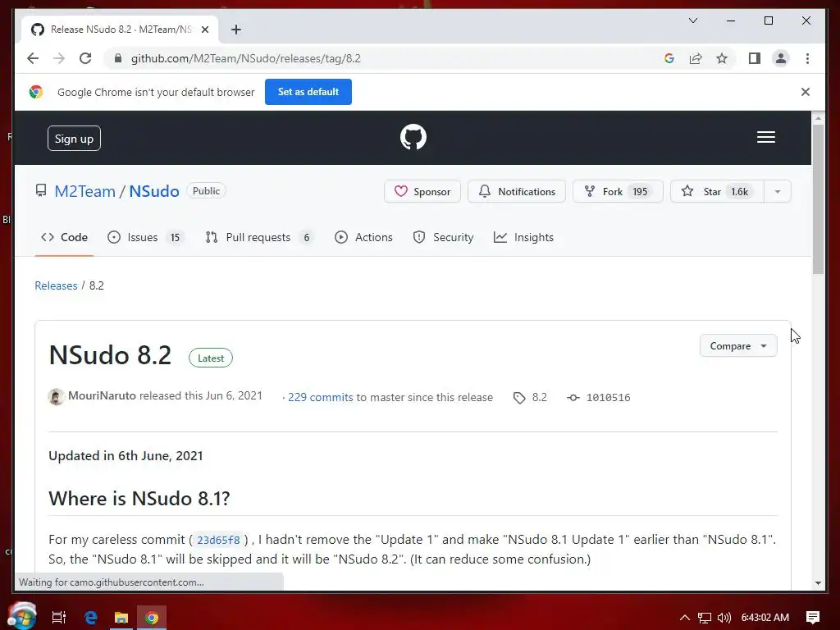Open the Insights tab
840x630 pixels.
[x=523, y=237]
